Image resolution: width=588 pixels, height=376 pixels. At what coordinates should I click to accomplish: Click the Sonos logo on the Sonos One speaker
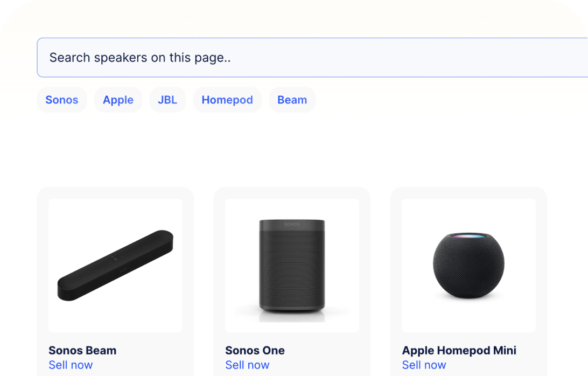292,223
